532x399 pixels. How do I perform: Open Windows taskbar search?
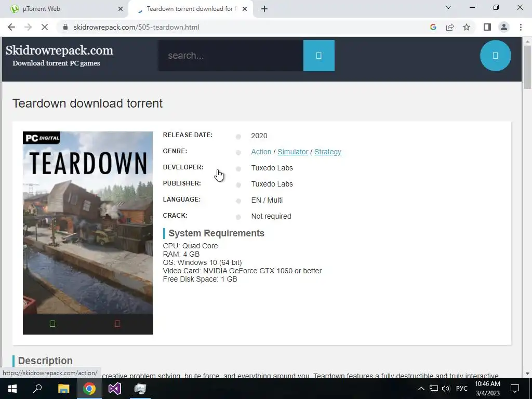coord(37,389)
